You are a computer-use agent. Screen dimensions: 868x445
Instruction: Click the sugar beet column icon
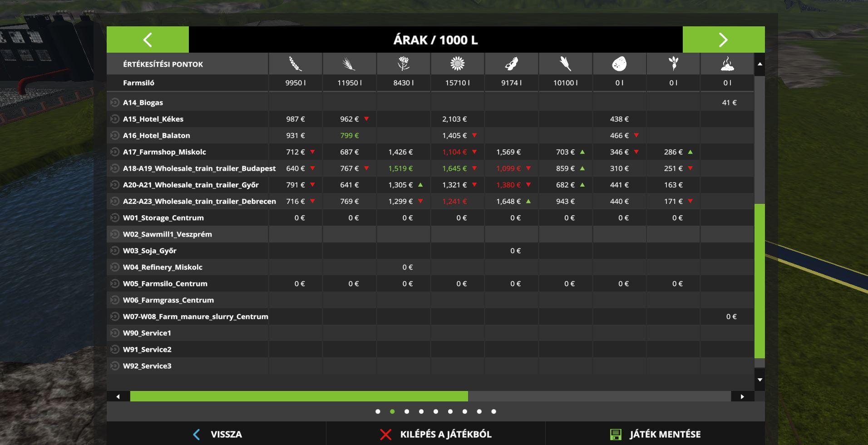point(673,64)
